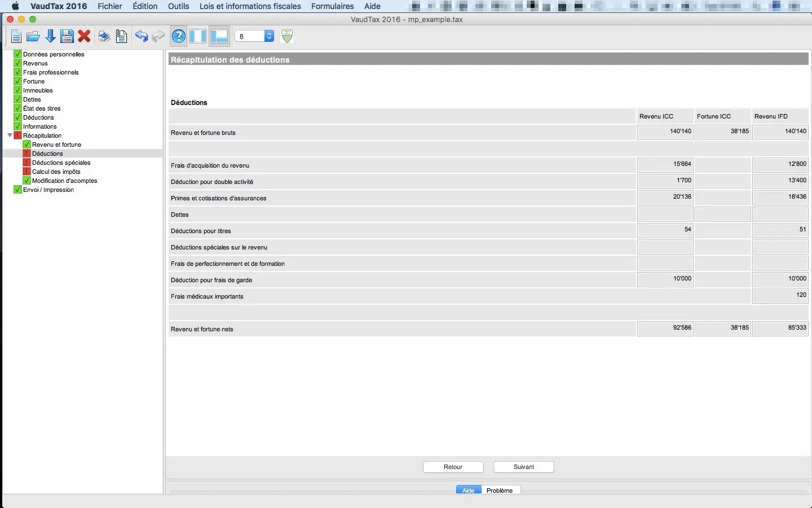The height and width of the screenshot is (508, 812).
Task: Toggle the bottom panel layout icon
Action: (x=219, y=37)
